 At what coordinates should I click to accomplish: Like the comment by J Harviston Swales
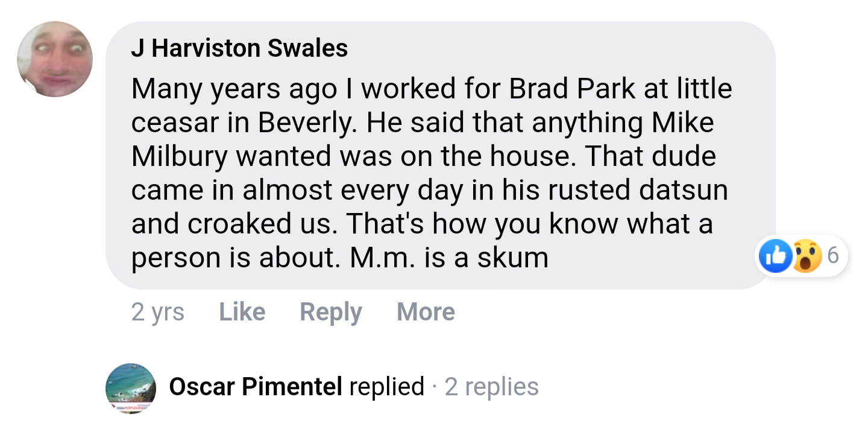(242, 312)
